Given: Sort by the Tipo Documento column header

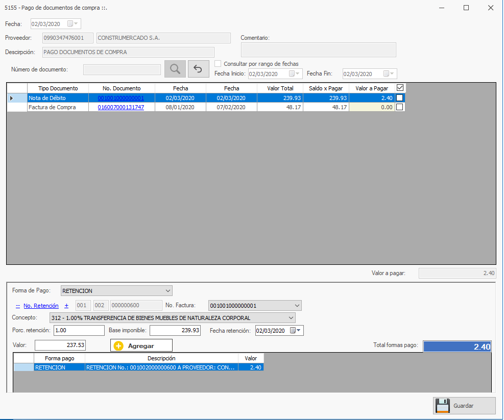Looking at the screenshot, I should [58, 88].
